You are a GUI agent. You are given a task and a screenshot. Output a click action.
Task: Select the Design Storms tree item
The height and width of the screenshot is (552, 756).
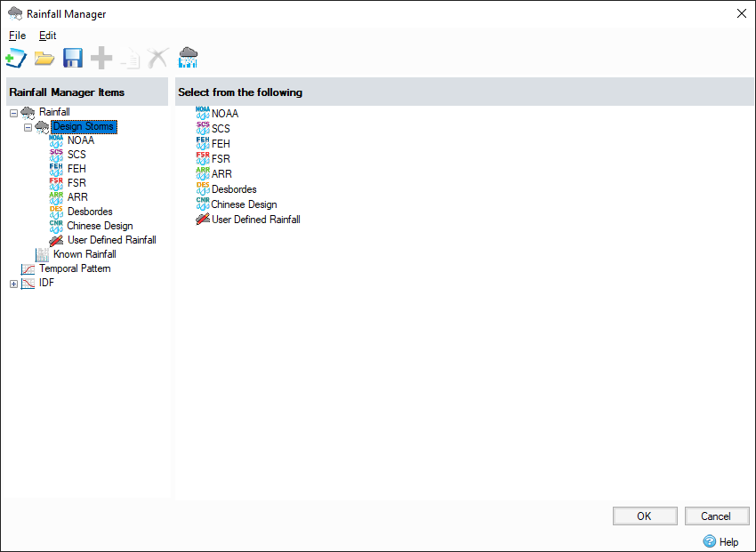(84, 127)
